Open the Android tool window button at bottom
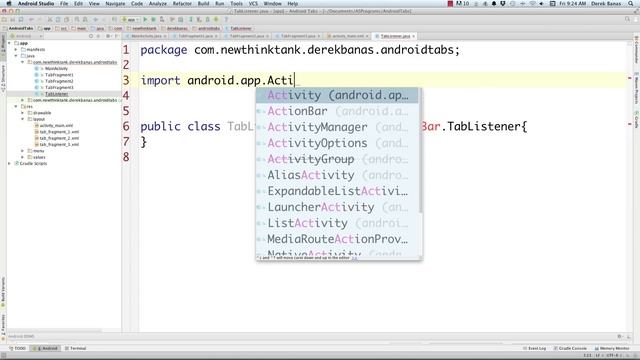 click(x=46, y=348)
